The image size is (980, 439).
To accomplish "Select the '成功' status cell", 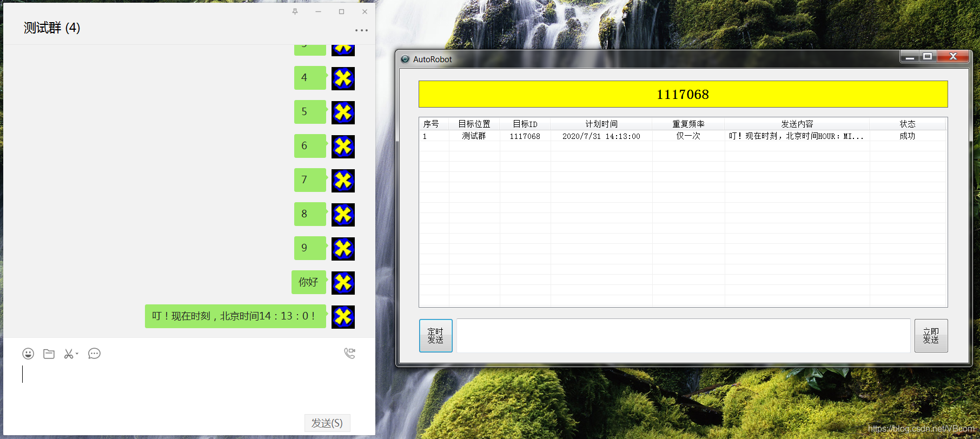I will click(x=908, y=136).
